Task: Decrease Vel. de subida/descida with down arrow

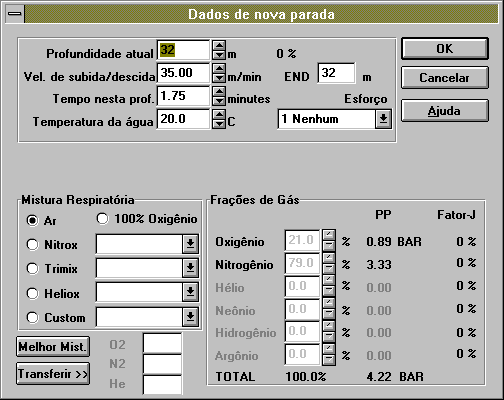Action: pos(219,78)
